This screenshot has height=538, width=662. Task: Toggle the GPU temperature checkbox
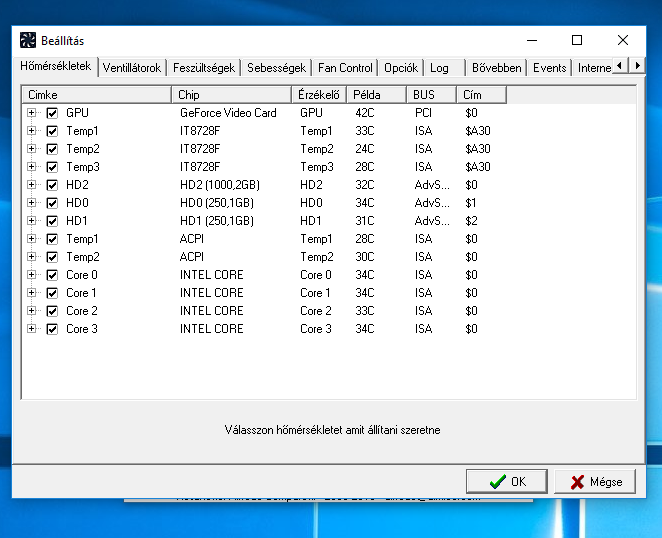(52, 113)
